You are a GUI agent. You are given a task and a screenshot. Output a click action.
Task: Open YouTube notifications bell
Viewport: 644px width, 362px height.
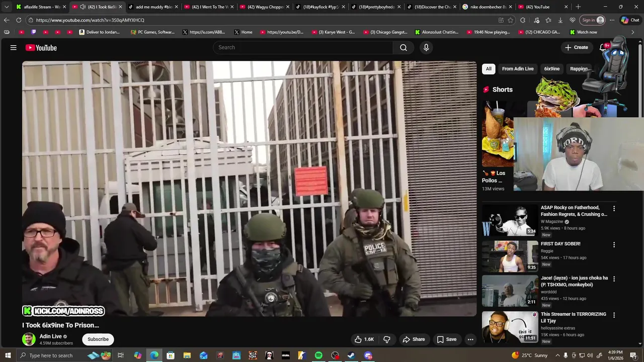tap(603, 47)
